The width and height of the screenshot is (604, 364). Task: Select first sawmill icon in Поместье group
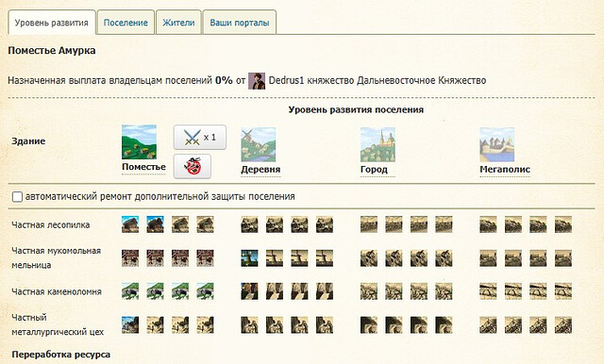[130, 224]
